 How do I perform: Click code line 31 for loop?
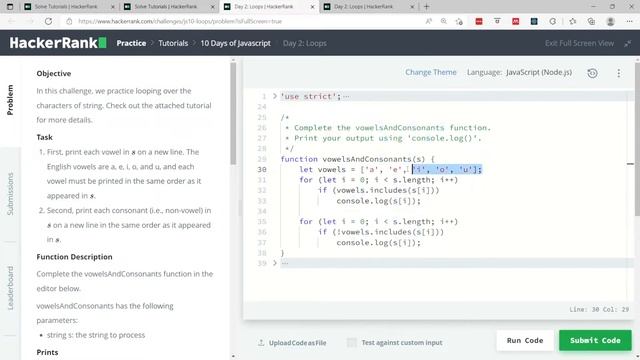pos(378,180)
